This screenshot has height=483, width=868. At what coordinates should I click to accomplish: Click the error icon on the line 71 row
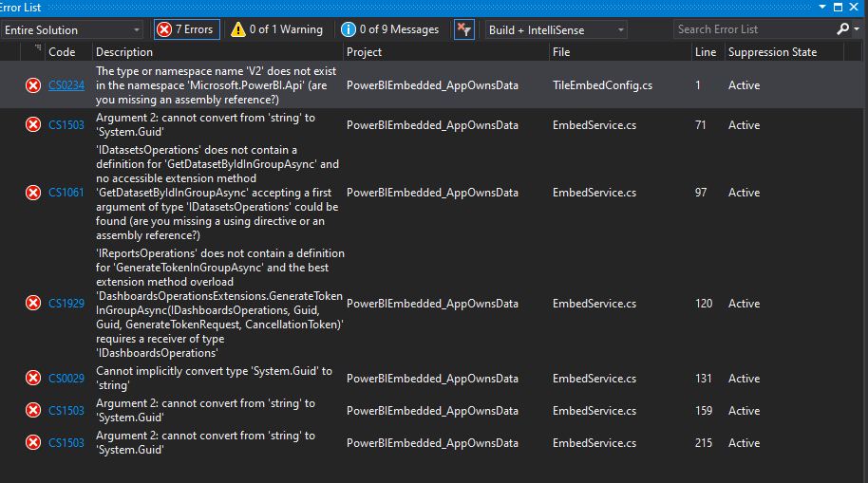pyautogui.click(x=33, y=125)
